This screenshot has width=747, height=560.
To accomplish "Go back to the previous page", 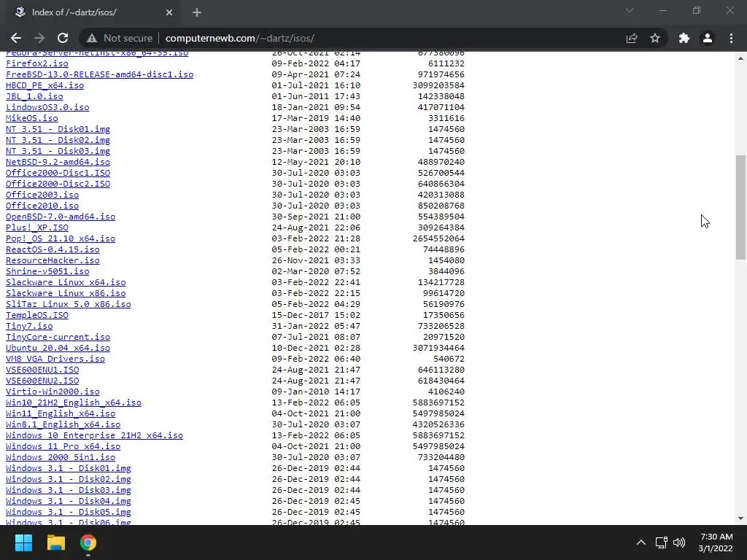I will (x=16, y=38).
